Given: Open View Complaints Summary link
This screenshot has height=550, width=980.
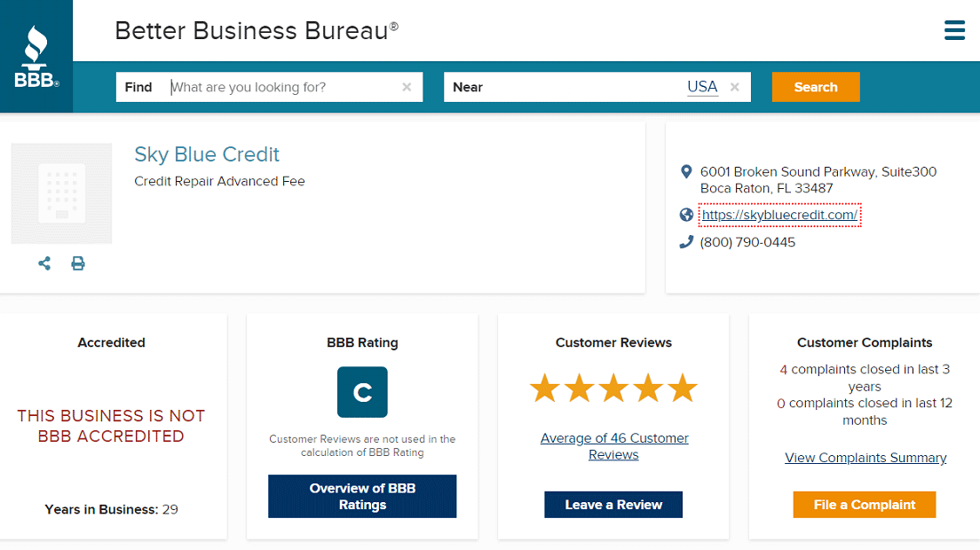Looking at the screenshot, I should (x=865, y=458).
